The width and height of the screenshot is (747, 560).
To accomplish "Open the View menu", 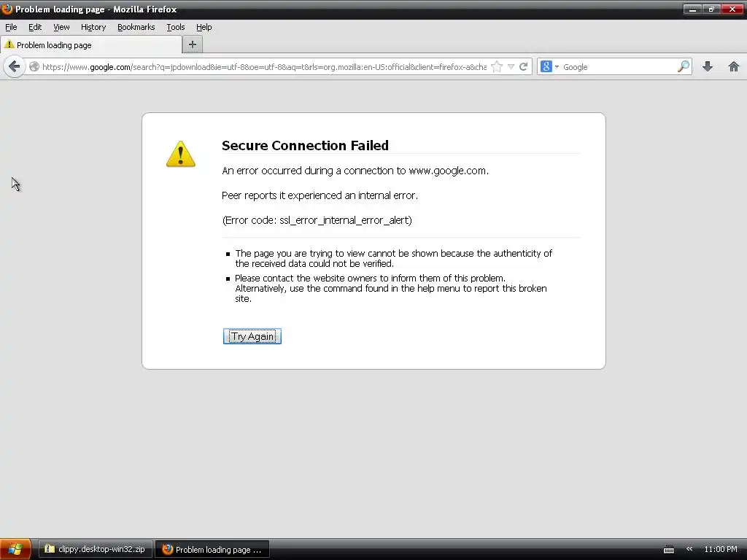I will coord(61,27).
